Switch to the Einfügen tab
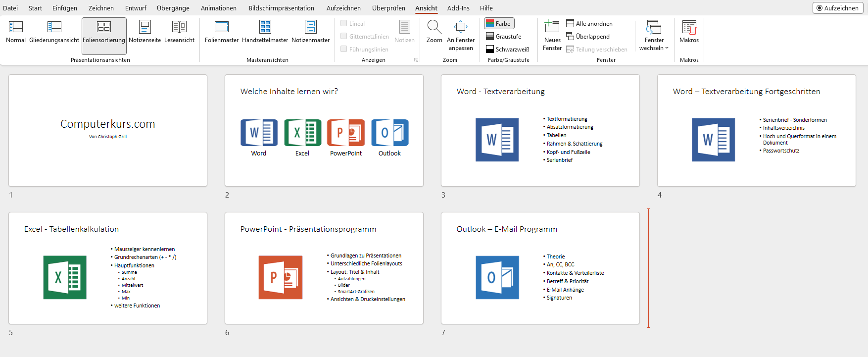The image size is (868, 357). pyautogui.click(x=65, y=8)
